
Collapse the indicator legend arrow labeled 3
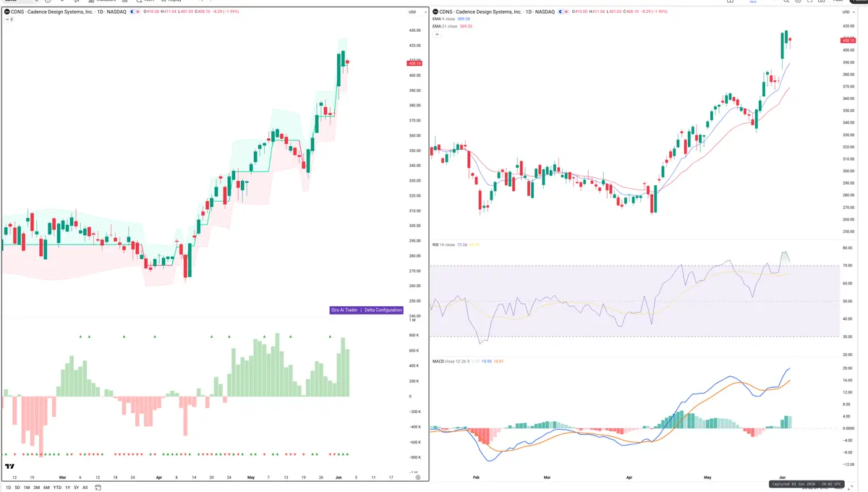pos(9,20)
